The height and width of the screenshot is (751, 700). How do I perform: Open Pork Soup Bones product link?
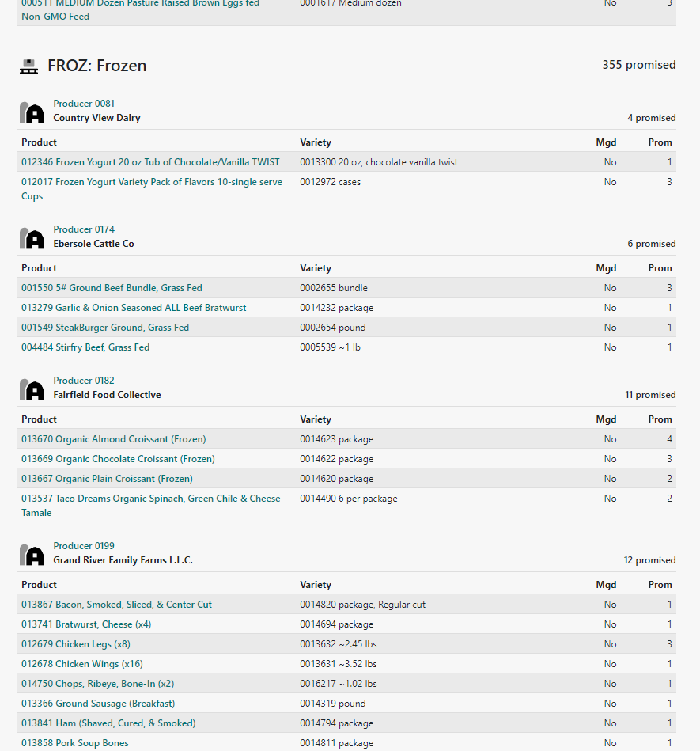(x=74, y=743)
